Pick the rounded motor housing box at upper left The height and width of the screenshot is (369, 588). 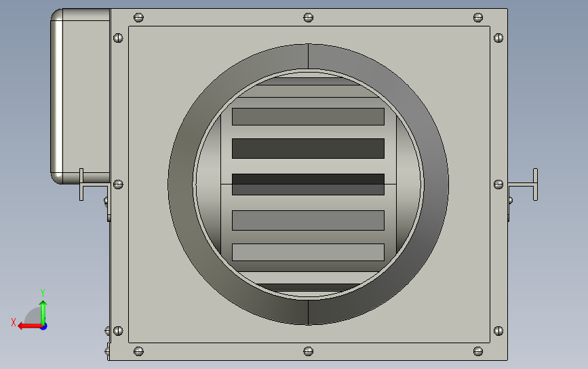80,96
